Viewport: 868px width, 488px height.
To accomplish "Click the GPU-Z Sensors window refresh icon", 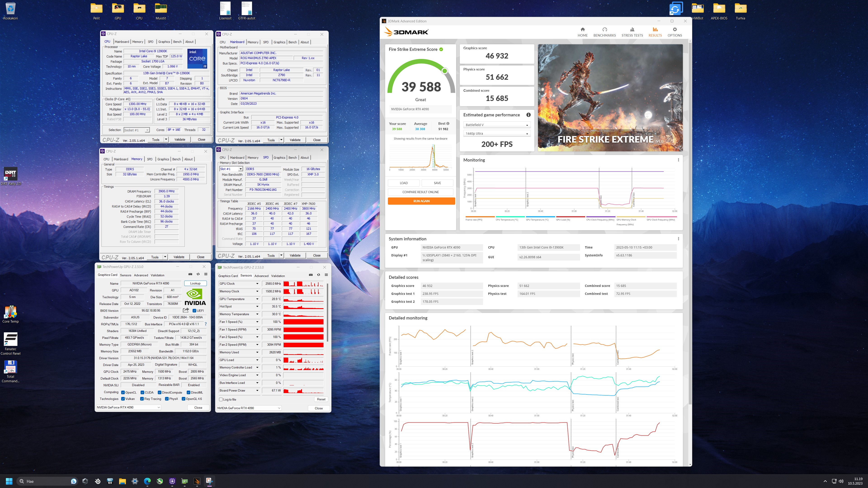I will click(318, 275).
